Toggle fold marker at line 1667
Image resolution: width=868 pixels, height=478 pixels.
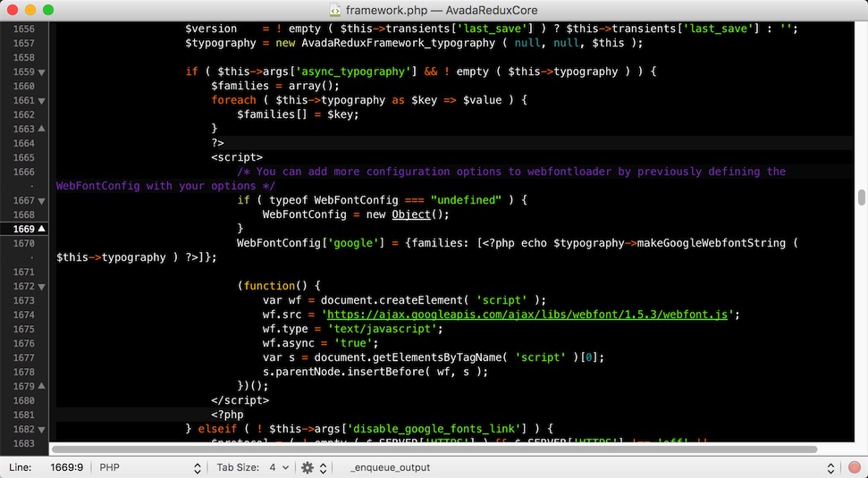[42, 200]
